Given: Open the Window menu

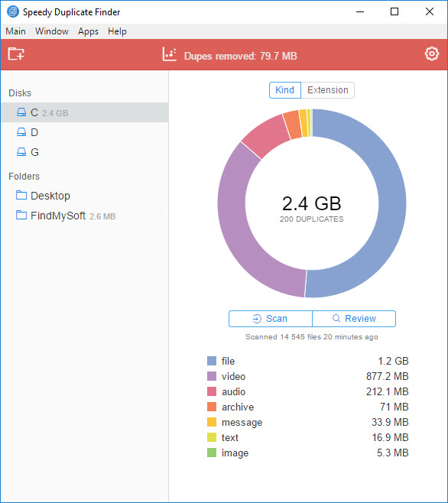Looking at the screenshot, I should (x=52, y=31).
